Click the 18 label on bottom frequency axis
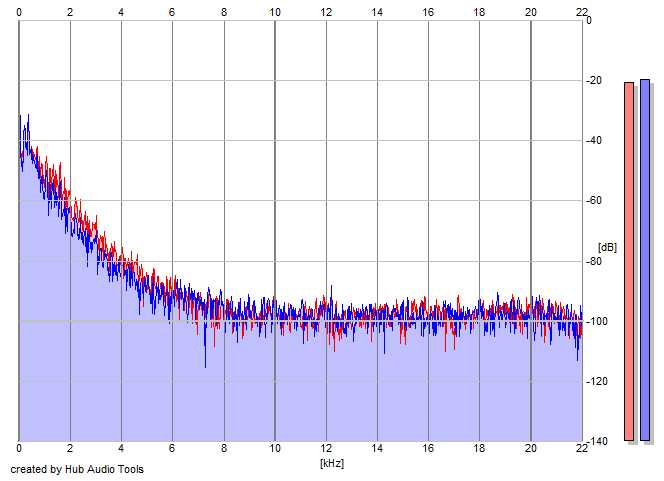 [479, 448]
